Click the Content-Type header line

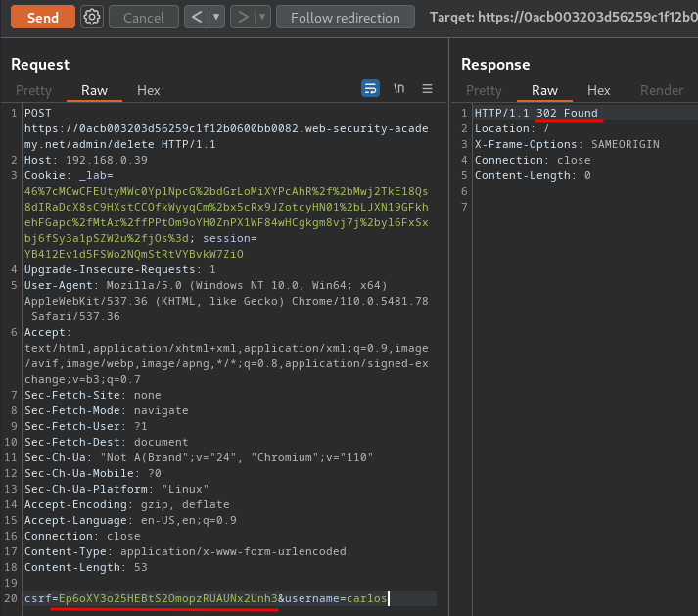point(185,551)
